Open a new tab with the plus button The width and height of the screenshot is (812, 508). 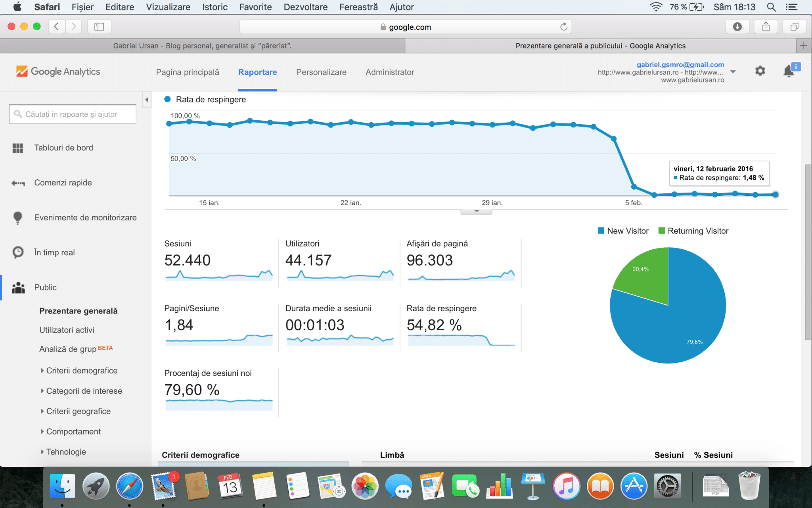click(x=804, y=46)
